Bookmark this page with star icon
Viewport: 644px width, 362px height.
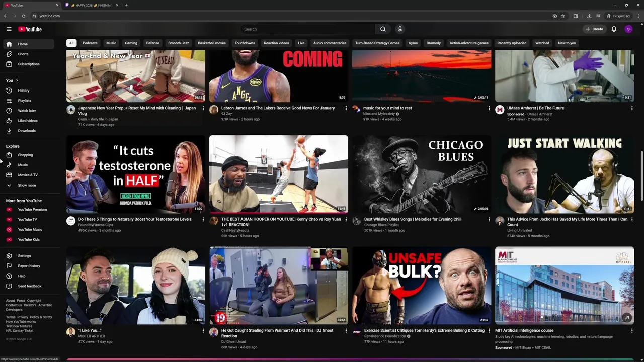click(563, 16)
